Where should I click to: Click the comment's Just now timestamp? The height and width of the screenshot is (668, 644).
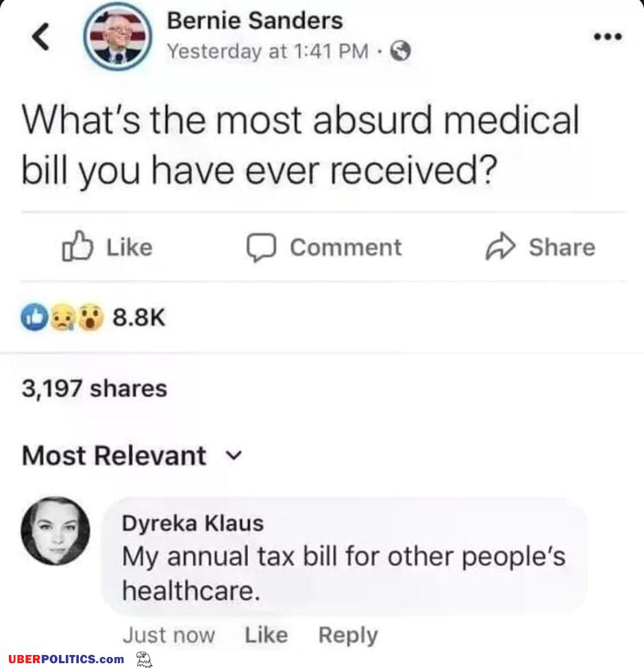[x=169, y=635]
